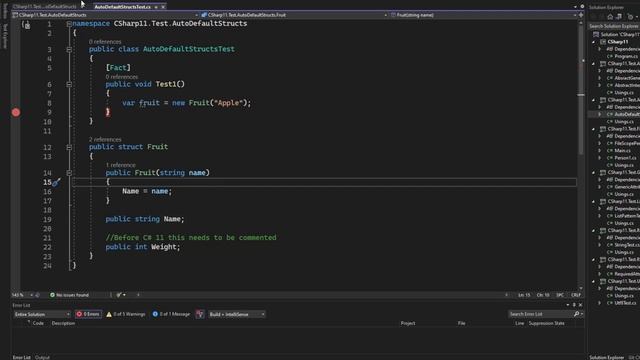Screen dimensions: 640x360
Task: Toggle the 0 Errors filter
Action: pos(88,314)
